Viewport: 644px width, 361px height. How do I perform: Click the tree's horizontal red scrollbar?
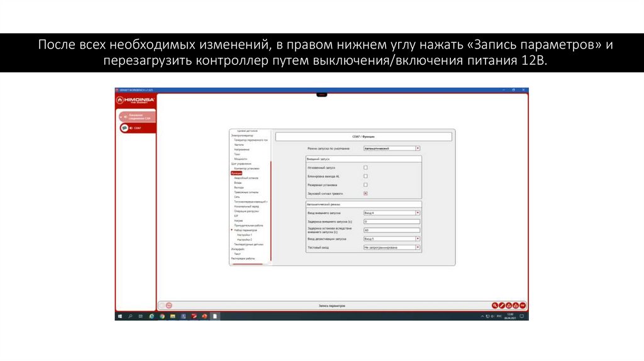248,264
